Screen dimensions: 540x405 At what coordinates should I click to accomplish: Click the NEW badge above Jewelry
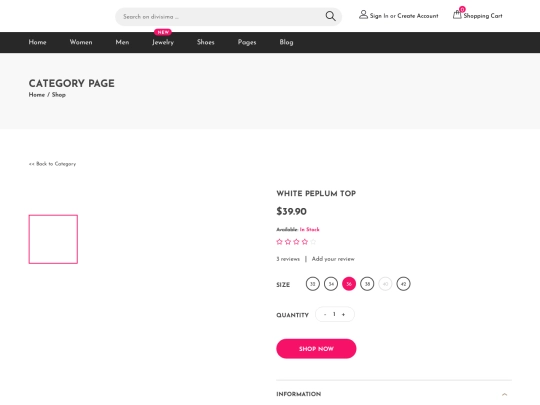click(163, 32)
